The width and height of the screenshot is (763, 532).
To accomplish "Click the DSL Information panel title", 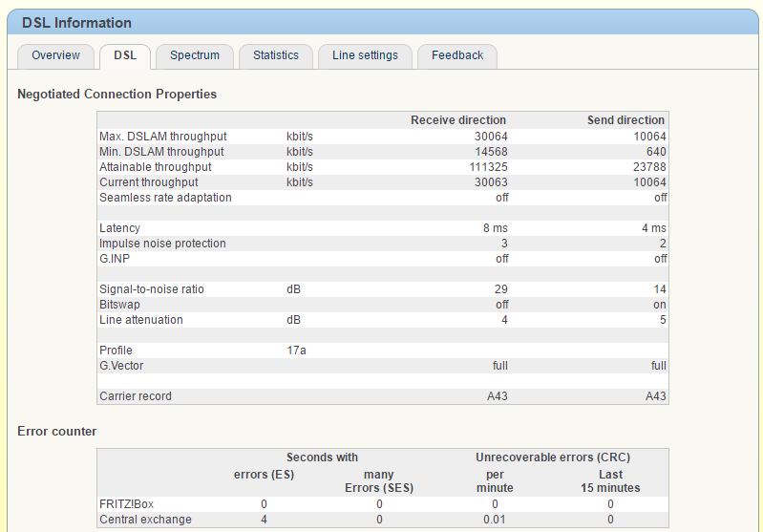I will tap(77, 23).
